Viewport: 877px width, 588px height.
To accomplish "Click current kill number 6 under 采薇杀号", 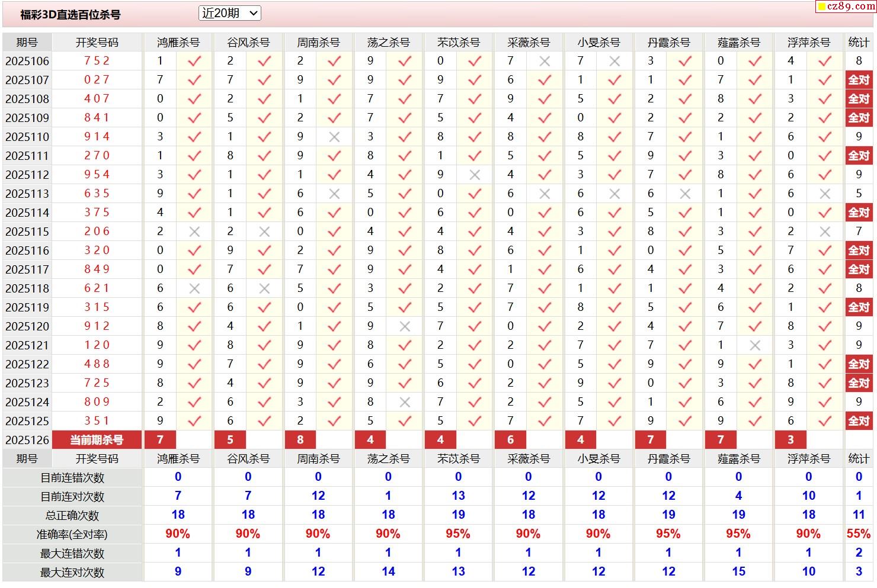I will coord(511,440).
